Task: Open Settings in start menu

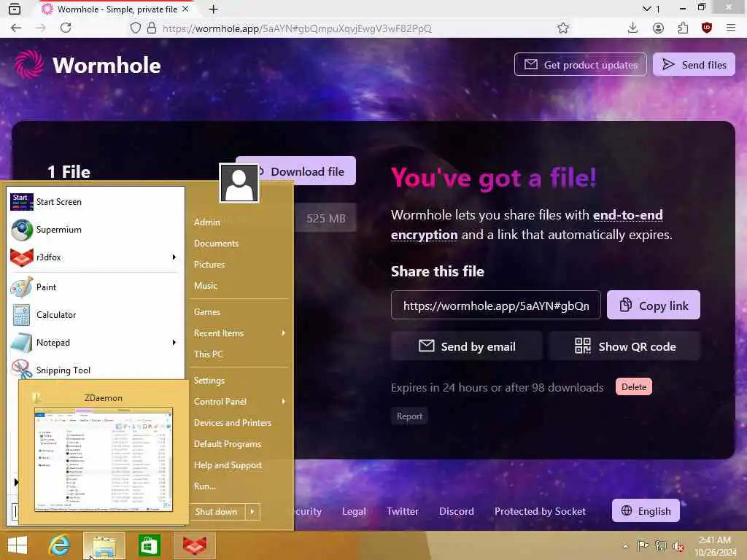Action: [209, 381]
